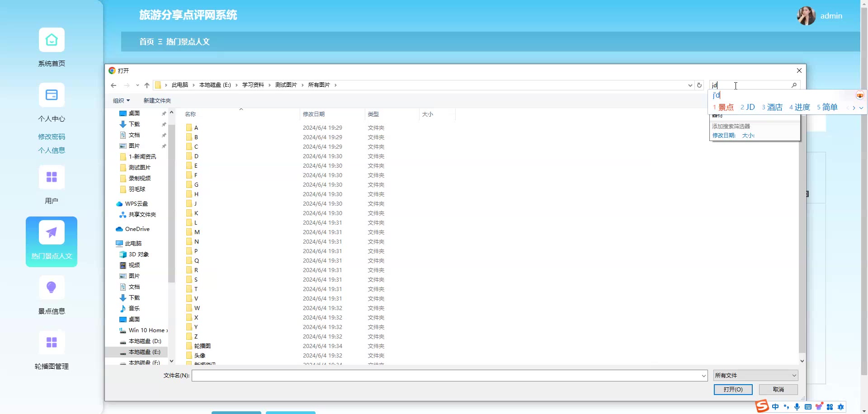Go up one folder level
Image resolution: width=868 pixels, height=414 pixels.
click(x=147, y=85)
